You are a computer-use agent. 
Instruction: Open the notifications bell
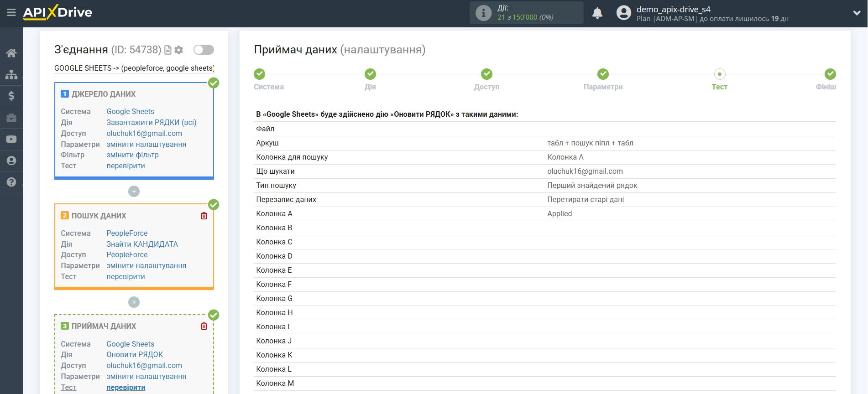597,13
